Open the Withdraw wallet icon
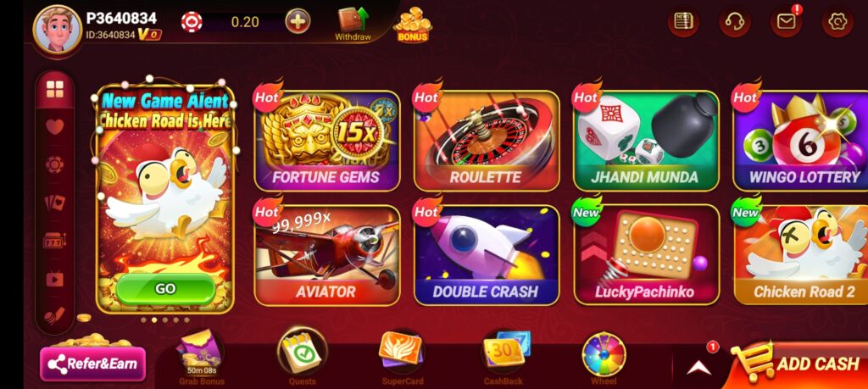 (353, 25)
